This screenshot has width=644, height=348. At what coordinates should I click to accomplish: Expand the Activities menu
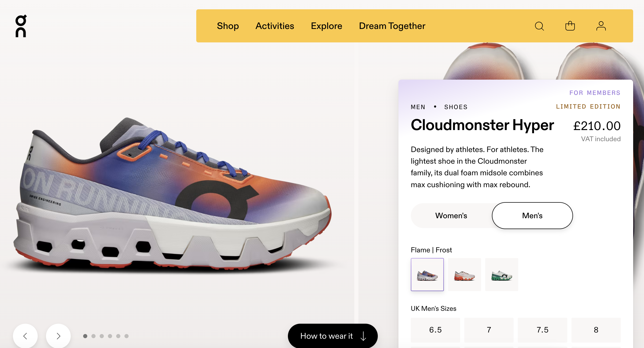[x=275, y=26]
